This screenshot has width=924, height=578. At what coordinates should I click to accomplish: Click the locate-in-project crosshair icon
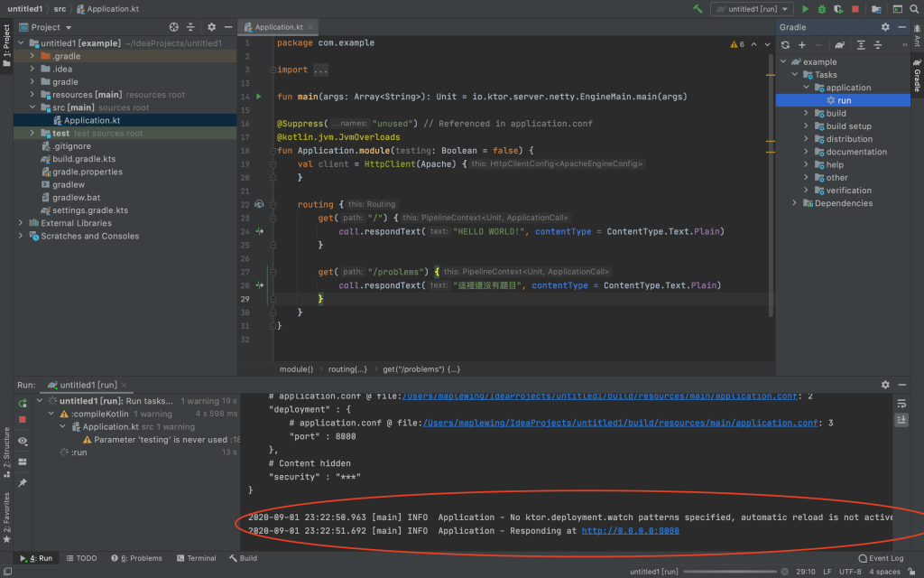click(173, 28)
